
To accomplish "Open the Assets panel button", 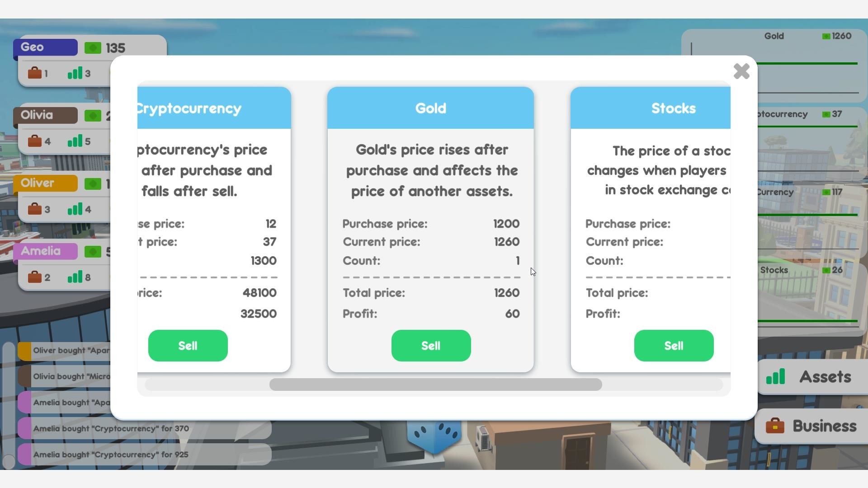I will (x=810, y=377).
